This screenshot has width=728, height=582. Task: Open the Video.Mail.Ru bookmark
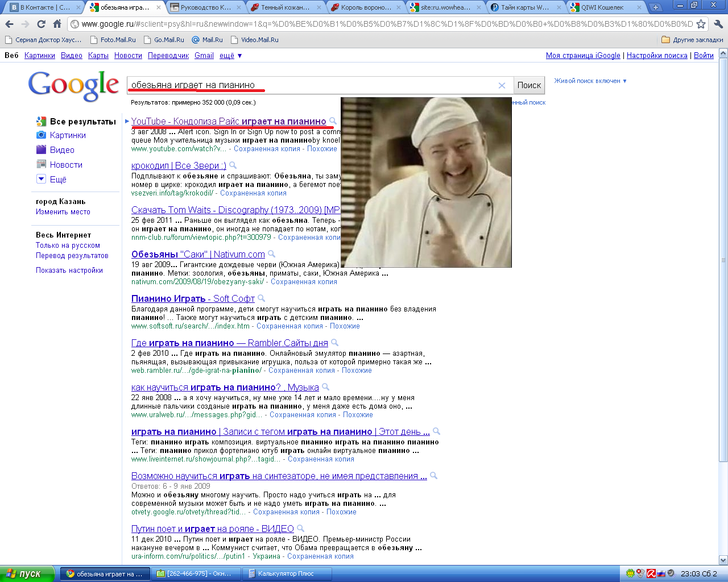[x=254, y=40]
